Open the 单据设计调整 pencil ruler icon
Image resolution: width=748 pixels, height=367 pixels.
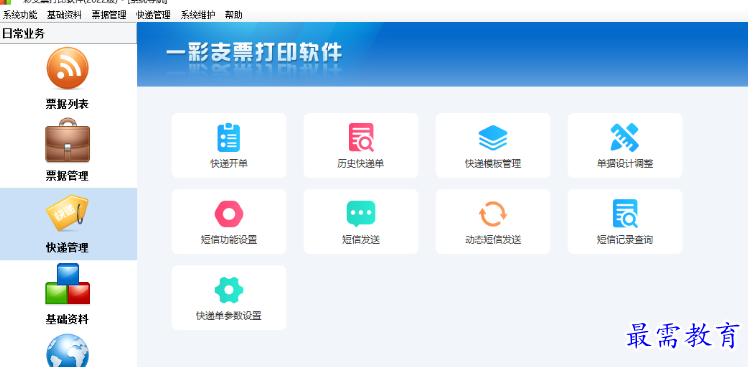click(x=624, y=137)
